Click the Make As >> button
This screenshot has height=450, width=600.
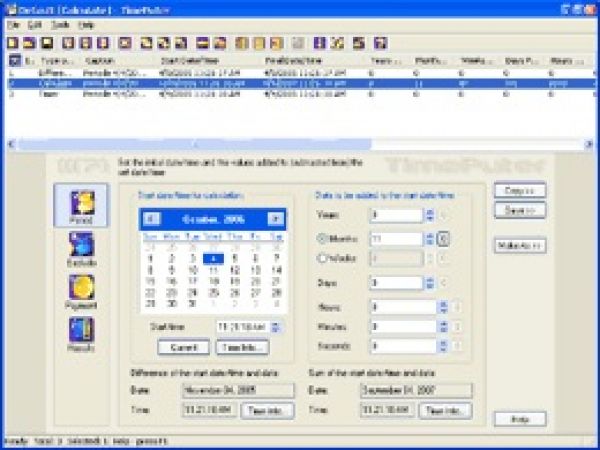coord(520,246)
